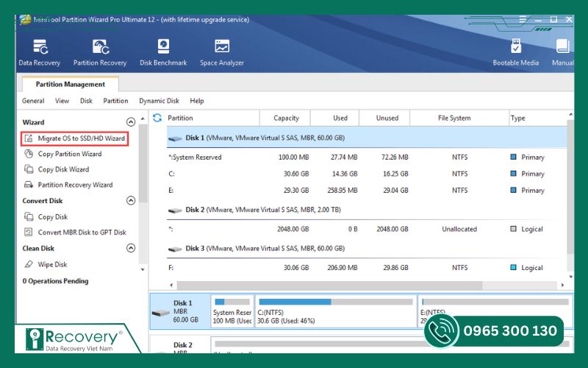The height and width of the screenshot is (368, 588).
Task: Collapse the Clean Disk section
Action: (x=131, y=248)
